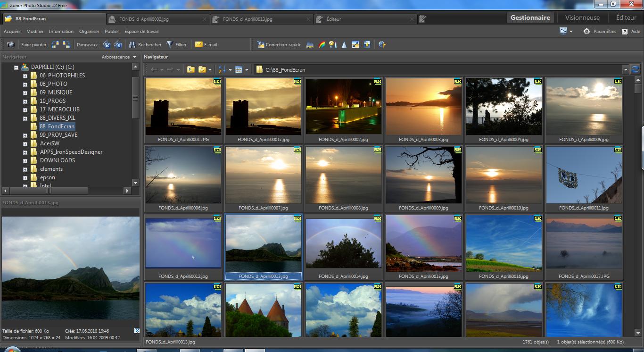Open the Arborescence dropdown
Screen dimensions: 644x352
[x=118, y=57]
